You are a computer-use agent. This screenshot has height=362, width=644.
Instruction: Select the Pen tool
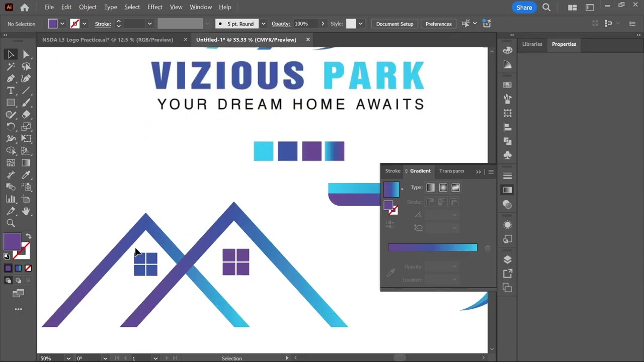[x=11, y=78]
